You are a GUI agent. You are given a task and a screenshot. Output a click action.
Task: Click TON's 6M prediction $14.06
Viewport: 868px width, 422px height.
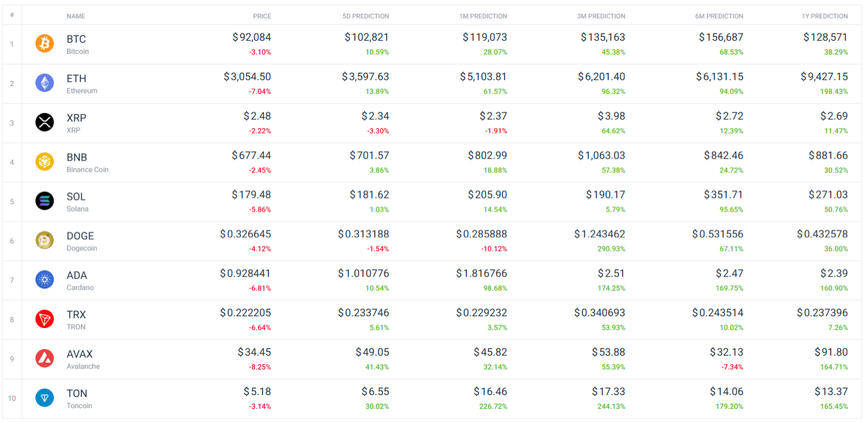726,391
